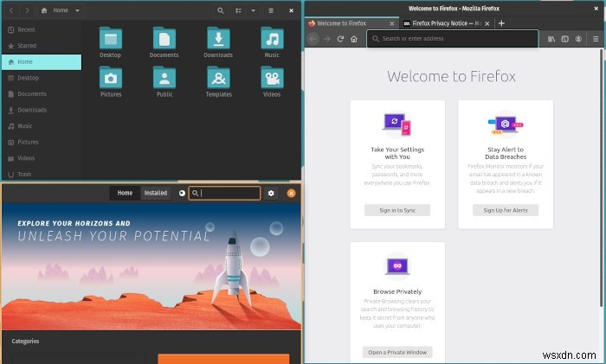Close the app store with orange button
Viewport: 606px width, 364px height.
(x=292, y=193)
